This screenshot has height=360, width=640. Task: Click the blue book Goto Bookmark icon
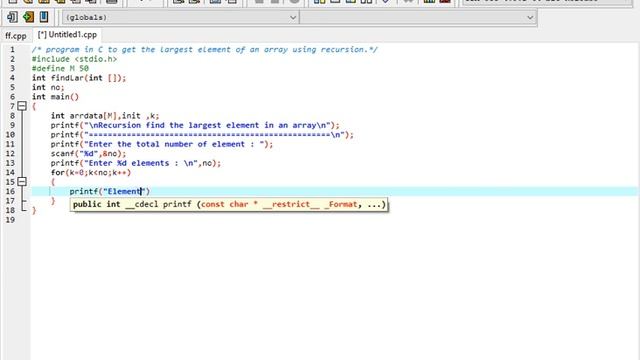(x=44, y=17)
